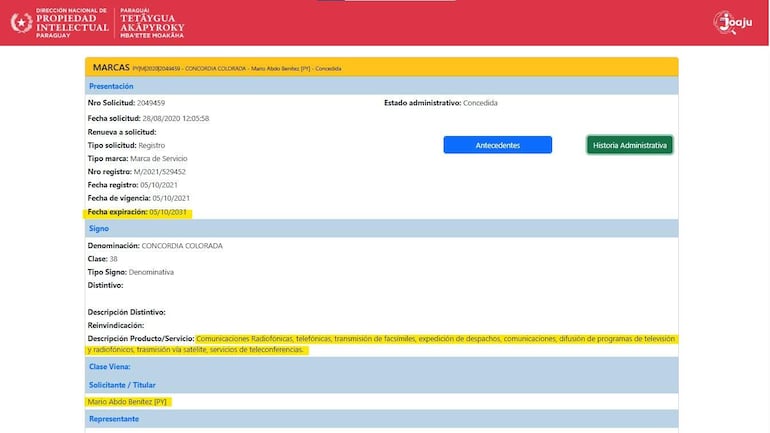
Task: Click the highlighted Mario Abdo Benitez [PY] name
Action: tap(127, 402)
